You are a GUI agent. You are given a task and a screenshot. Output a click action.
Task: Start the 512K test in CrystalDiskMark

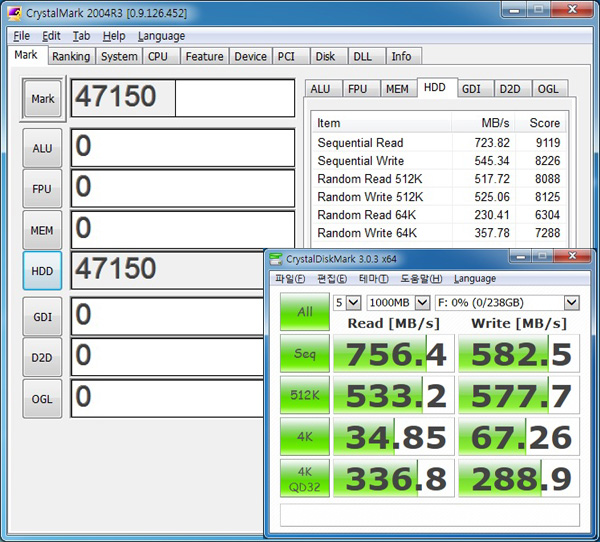pos(305,395)
